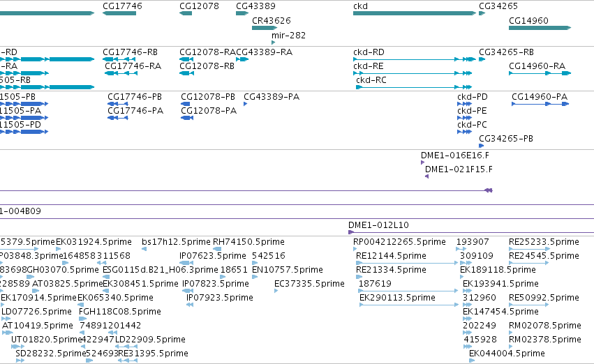The height and width of the screenshot is (364, 594).
Task: Click EST label 542516
Action: [x=268, y=255]
